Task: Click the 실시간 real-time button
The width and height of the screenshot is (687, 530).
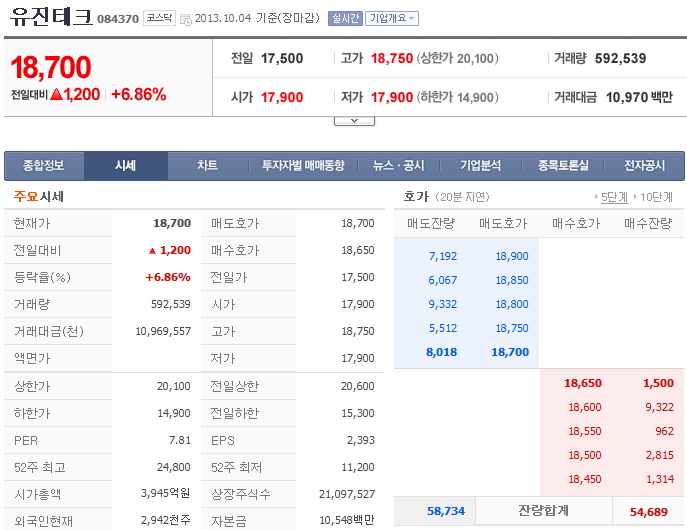Action: point(345,18)
